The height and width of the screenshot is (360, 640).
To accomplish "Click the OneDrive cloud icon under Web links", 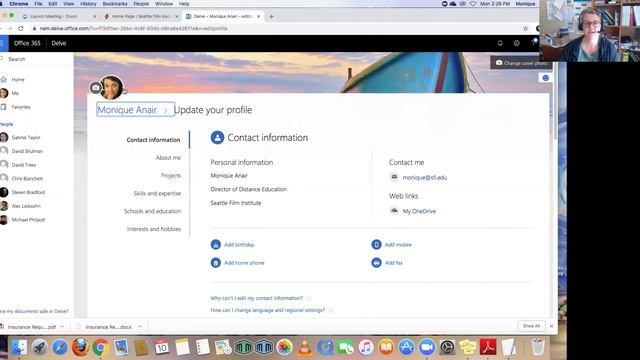I will [394, 211].
